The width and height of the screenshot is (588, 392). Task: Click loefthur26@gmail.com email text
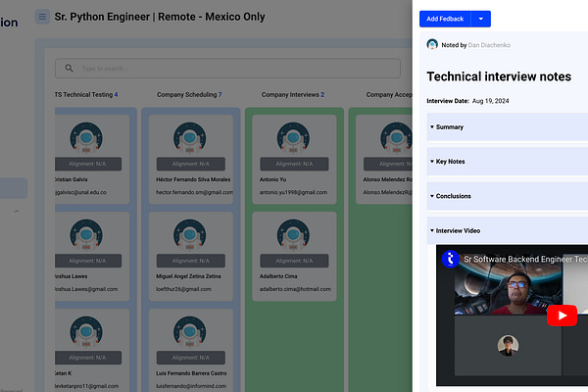click(184, 289)
